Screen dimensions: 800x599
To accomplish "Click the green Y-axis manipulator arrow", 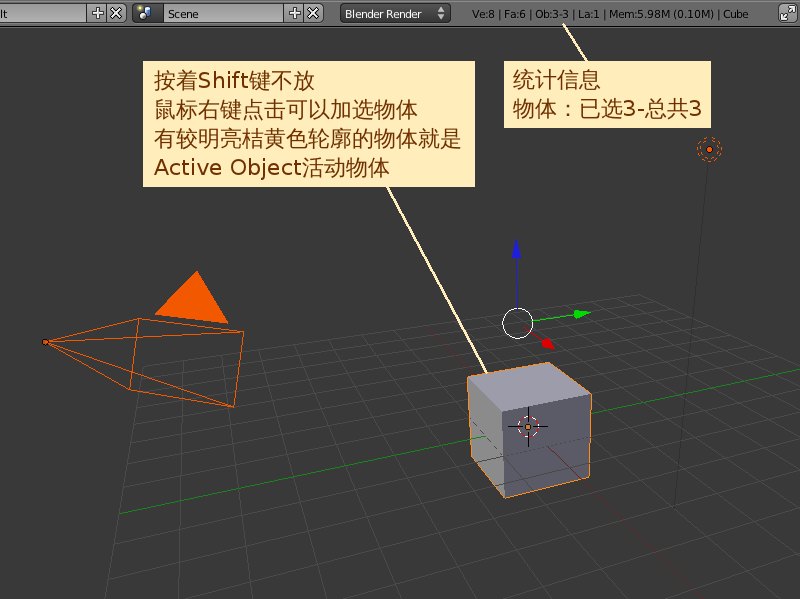I will [x=581, y=314].
